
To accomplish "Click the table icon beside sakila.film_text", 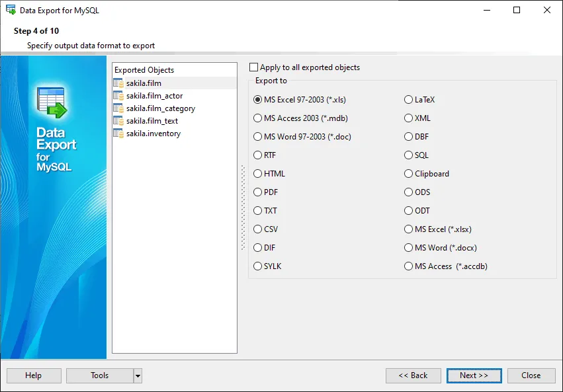I will pos(118,121).
